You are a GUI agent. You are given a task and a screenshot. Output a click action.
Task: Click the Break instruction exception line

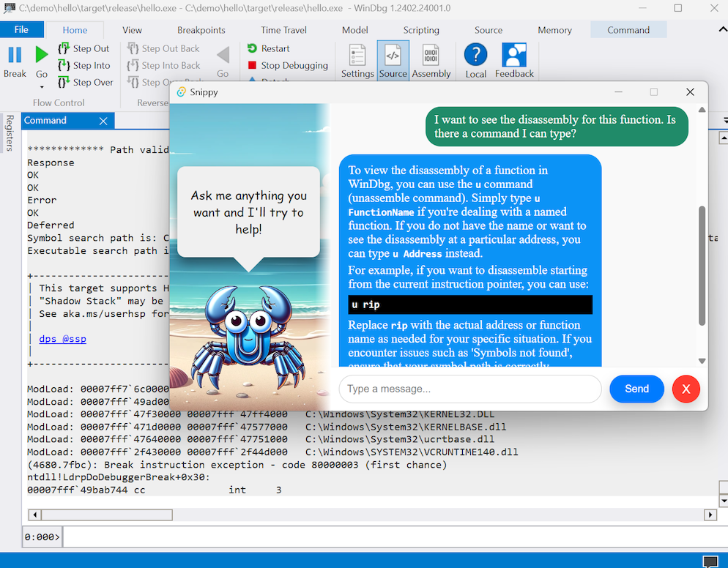237,465
